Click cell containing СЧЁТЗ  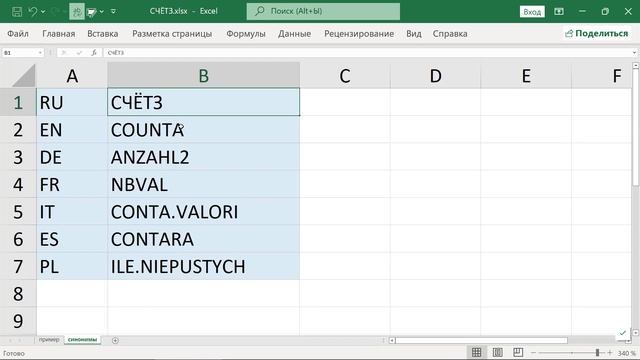[203, 102]
